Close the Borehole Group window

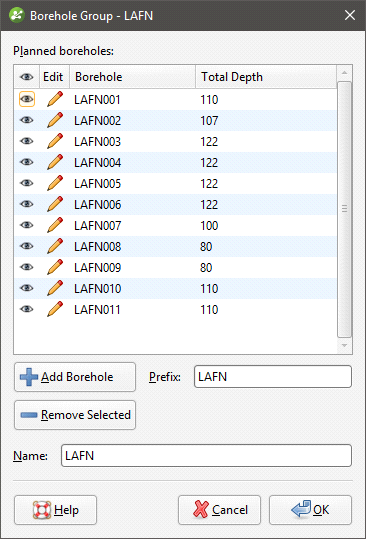point(350,15)
